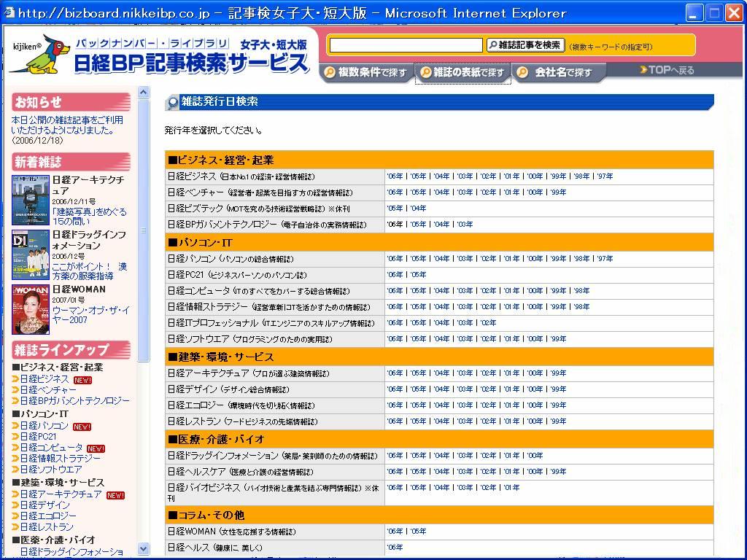
Task: Select 日経エコロジー in the sidebar lineup
Action: (48, 516)
